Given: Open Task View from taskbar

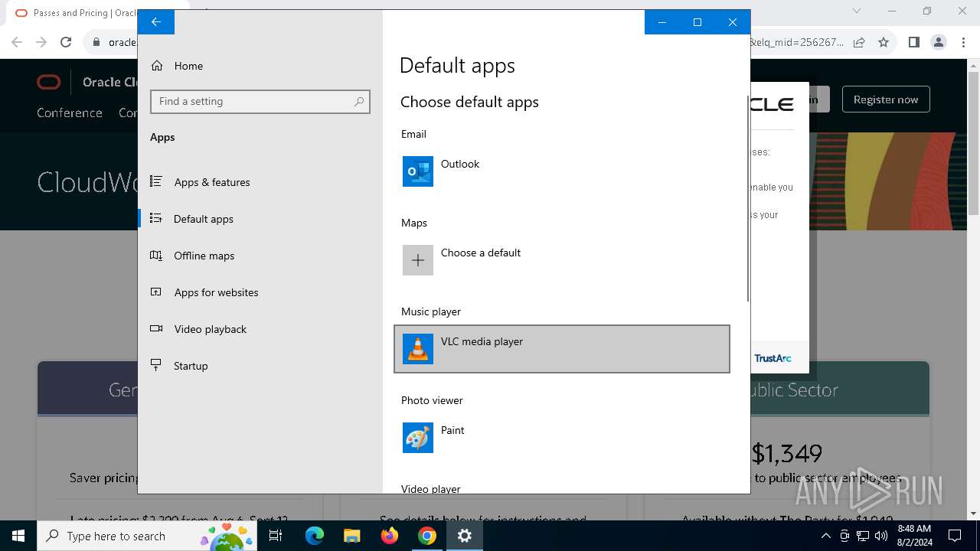Looking at the screenshot, I should click(276, 536).
